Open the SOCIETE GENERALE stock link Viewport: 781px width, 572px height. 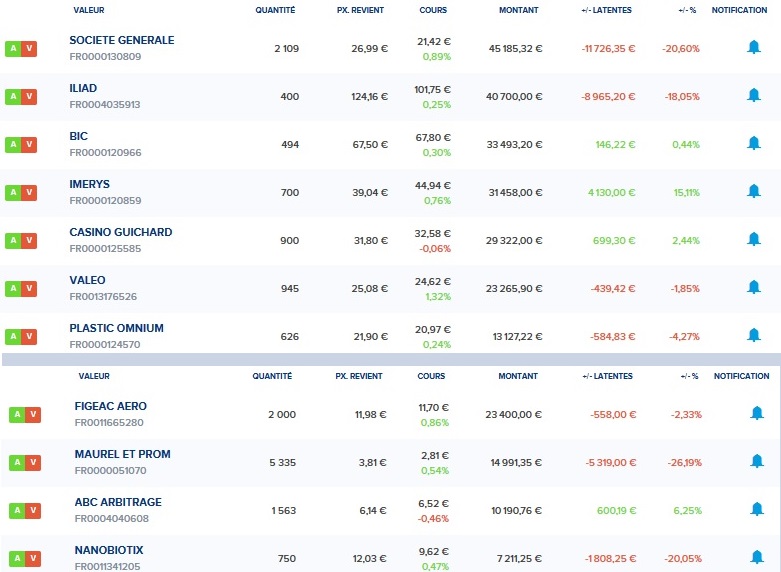[x=122, y=40]
